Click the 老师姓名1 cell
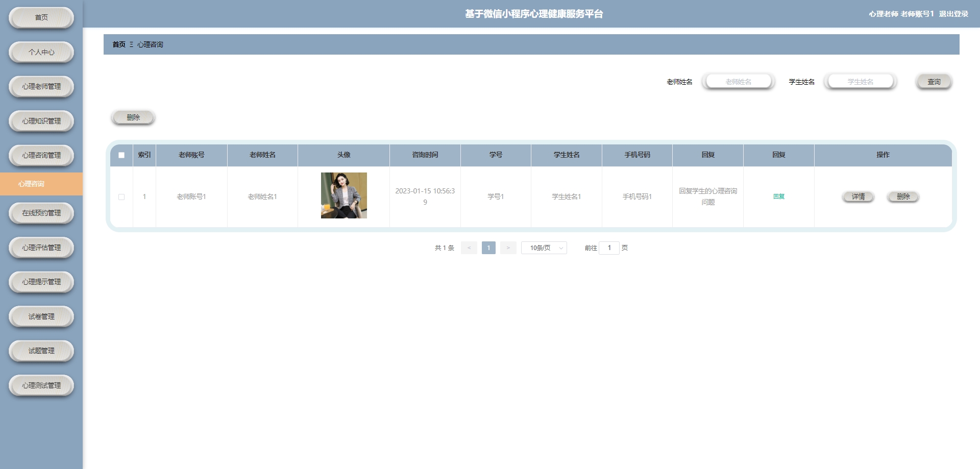 262,196
